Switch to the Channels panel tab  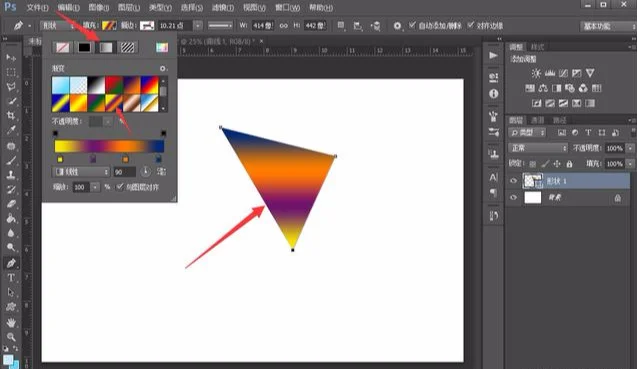(x=537, y=120)
